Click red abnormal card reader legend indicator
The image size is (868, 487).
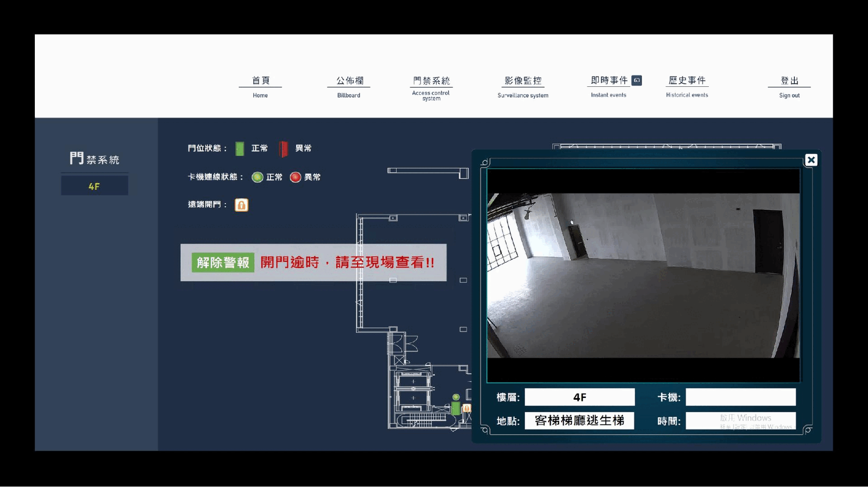tap(295, 177)
